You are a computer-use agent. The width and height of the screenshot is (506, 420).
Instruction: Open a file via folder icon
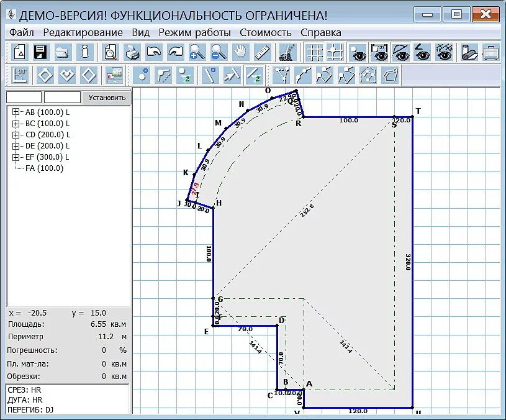63,52
